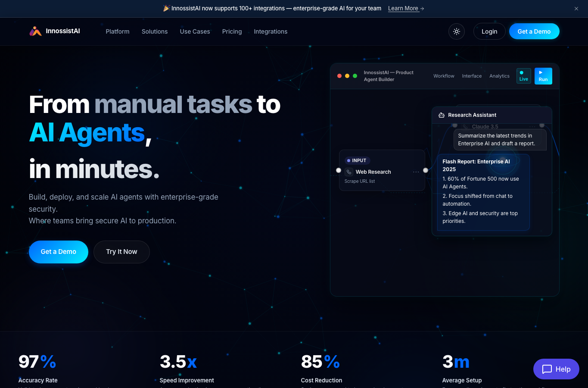This screenshot has width=588, height=388.
Task: Switch to the Workflow tab
Action: (444, 76)
